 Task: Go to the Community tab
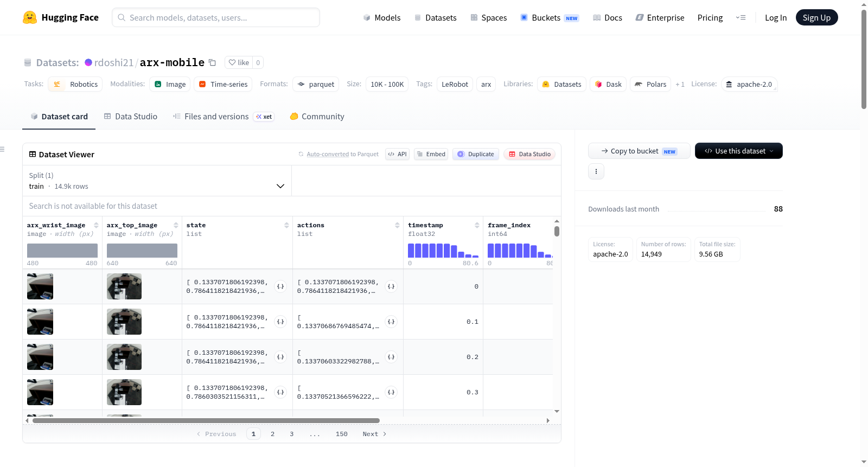pyautogui.click(x=317, y=117)
